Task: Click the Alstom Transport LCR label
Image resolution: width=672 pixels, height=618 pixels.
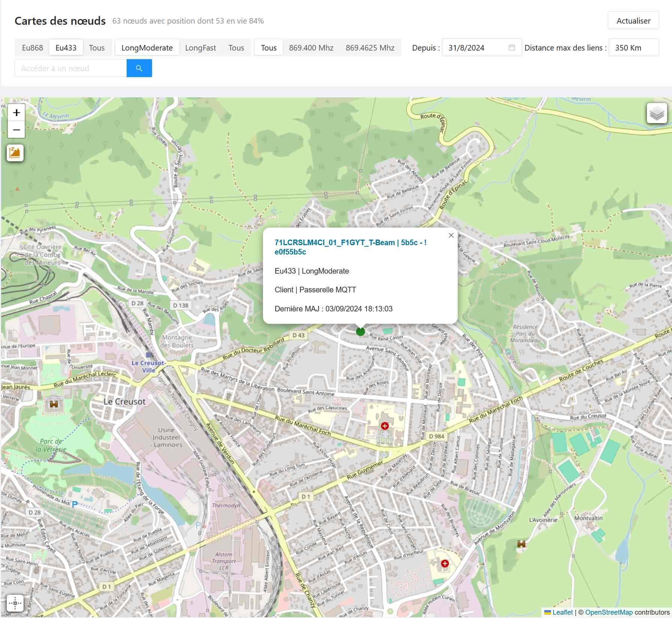Action: coord(224,561)
